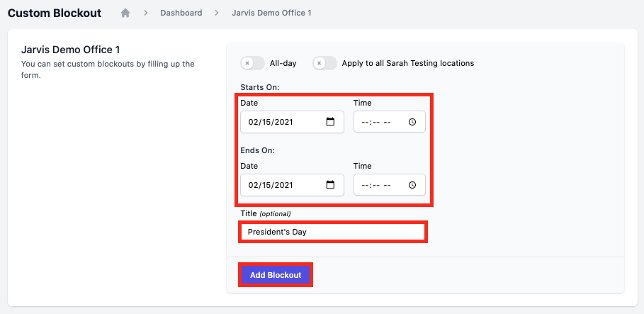The image size is (644, 314).
Task: Select the Ends On time field
Action: point(390,185)
